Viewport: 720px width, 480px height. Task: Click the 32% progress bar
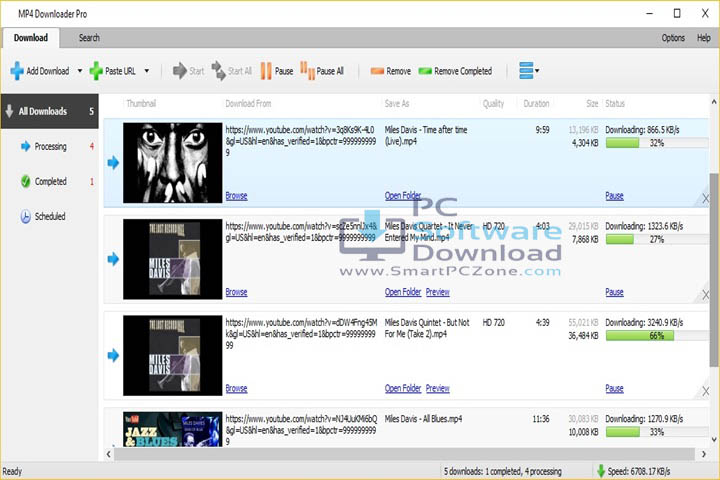[657, 143]
